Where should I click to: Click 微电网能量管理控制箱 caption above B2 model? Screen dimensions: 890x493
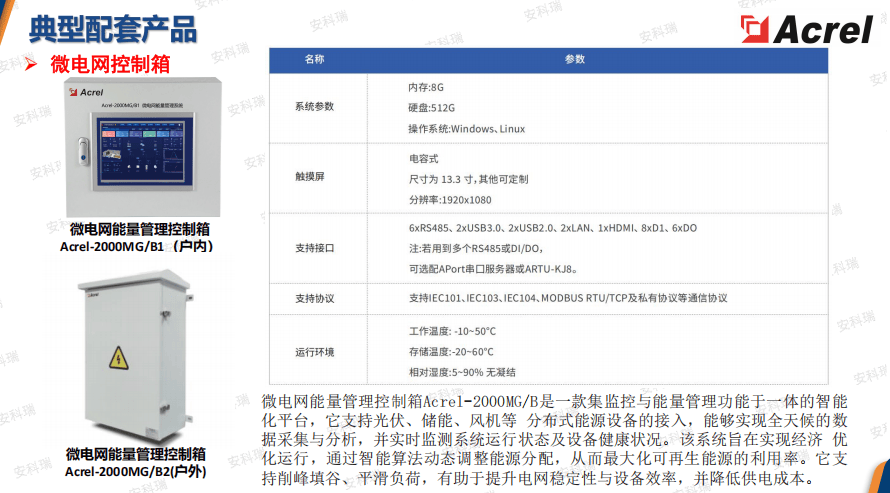click(136, 454)
